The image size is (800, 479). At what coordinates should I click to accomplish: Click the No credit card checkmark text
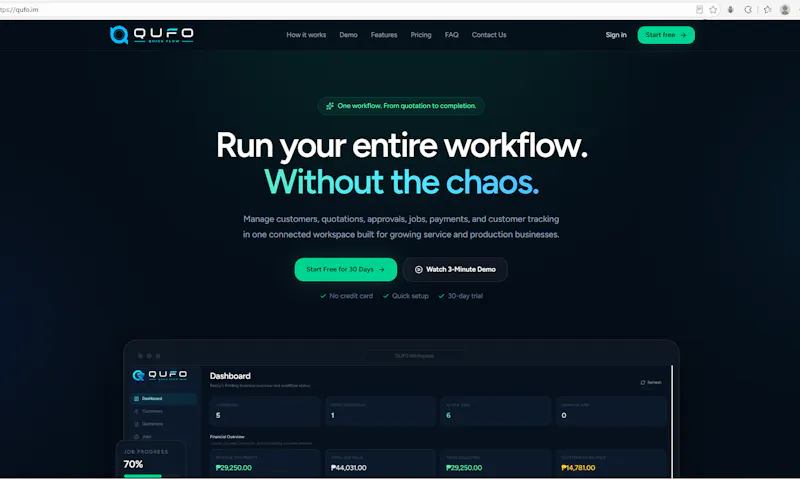pos(346,296)
